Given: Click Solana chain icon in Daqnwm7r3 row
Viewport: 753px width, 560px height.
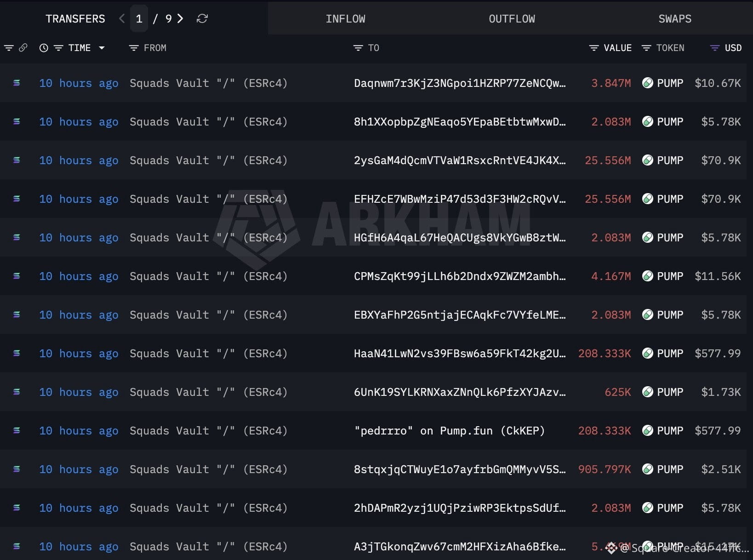Looking at the screenshot, I should pos(17,83).
